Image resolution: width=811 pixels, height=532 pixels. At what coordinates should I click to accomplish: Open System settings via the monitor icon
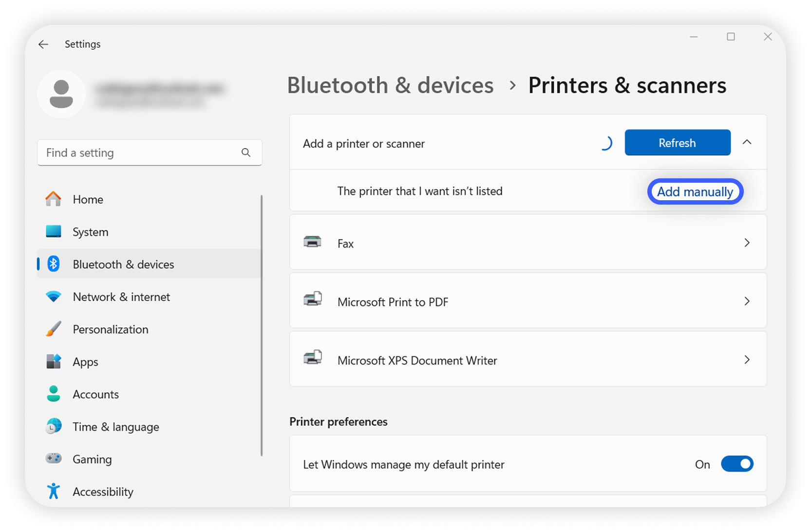54,231
